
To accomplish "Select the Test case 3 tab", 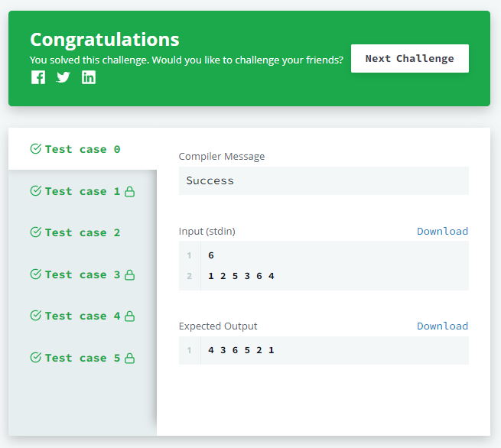I will [x=83, y=274].
